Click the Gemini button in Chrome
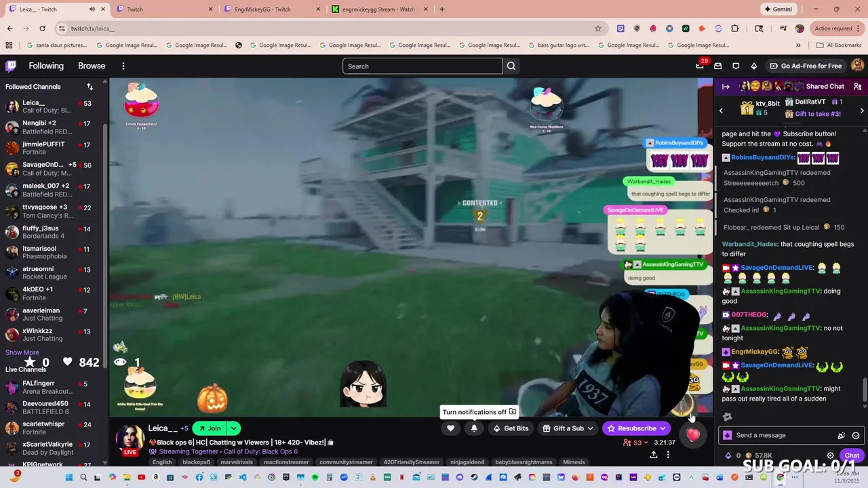The width and height of the screenshot is (868, 488). pyautogui.click(x=779, y=9)
